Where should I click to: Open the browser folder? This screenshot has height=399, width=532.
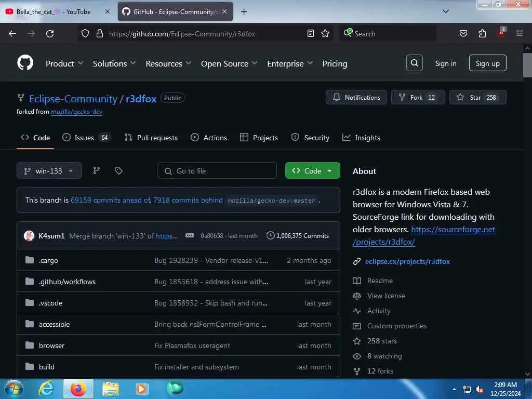coord(51,345)
